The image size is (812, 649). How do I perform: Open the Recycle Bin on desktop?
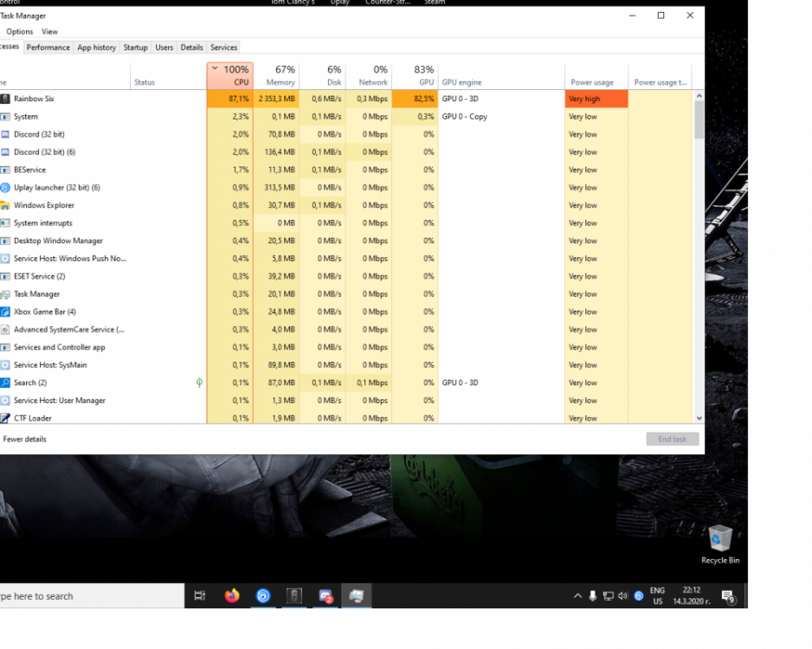[x=720, y=544]
